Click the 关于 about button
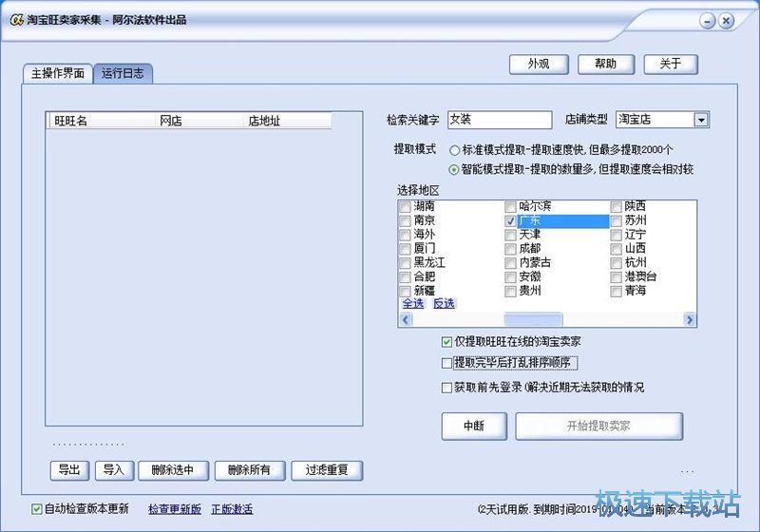The image size is (760, 532). pyautogui.click(x=671, y=64)
